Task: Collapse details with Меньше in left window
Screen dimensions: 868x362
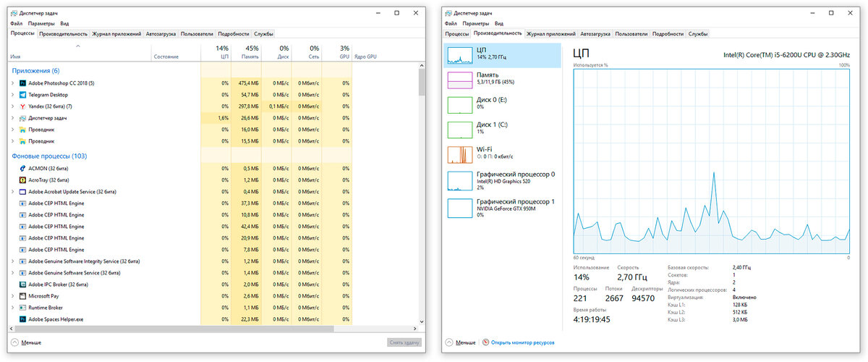Action: (x=26, y=342)
